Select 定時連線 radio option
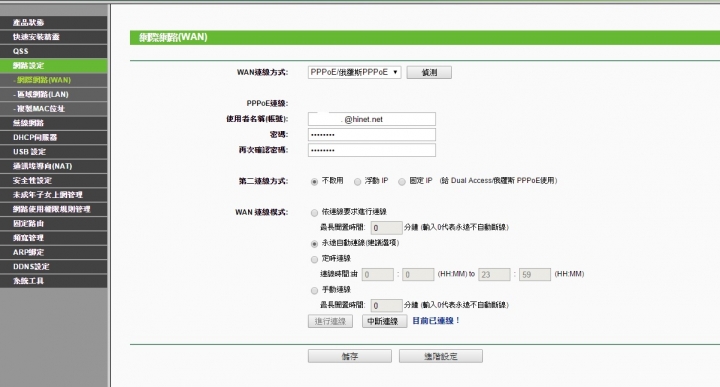 click(314, 259)
